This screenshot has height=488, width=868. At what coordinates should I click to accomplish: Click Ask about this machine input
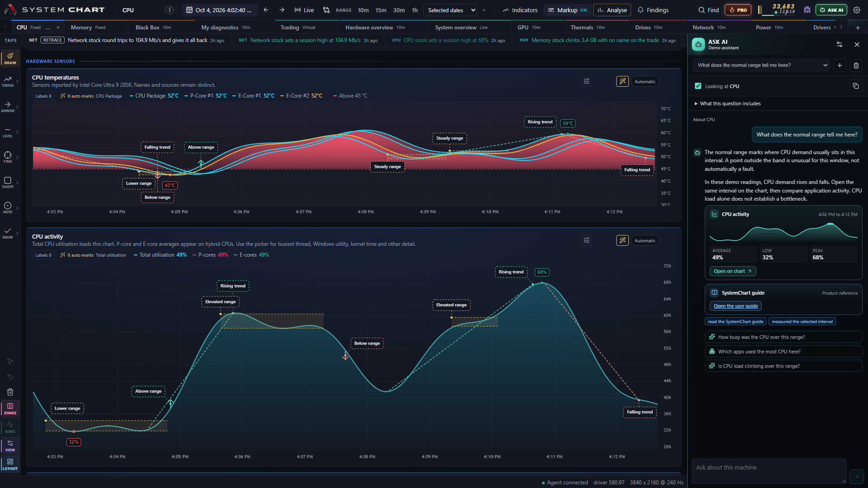pos(769,471)
